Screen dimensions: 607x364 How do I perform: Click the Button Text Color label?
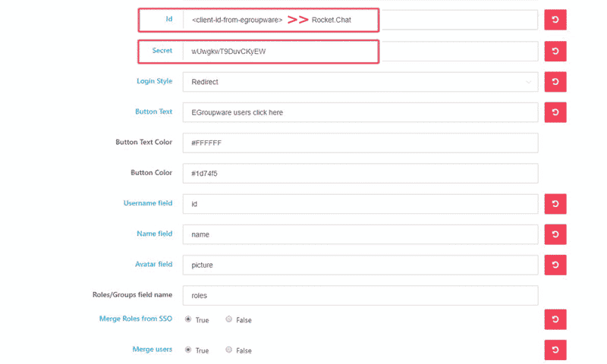tap(143, 142)
